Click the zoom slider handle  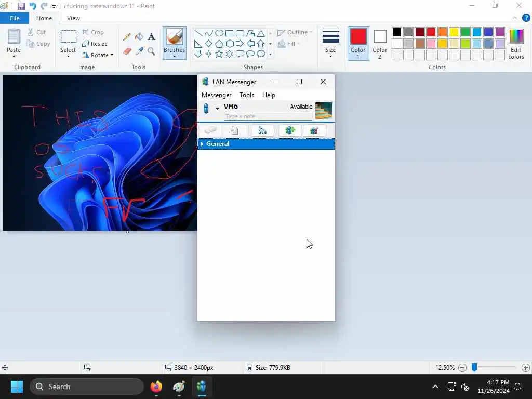point(474,367)
